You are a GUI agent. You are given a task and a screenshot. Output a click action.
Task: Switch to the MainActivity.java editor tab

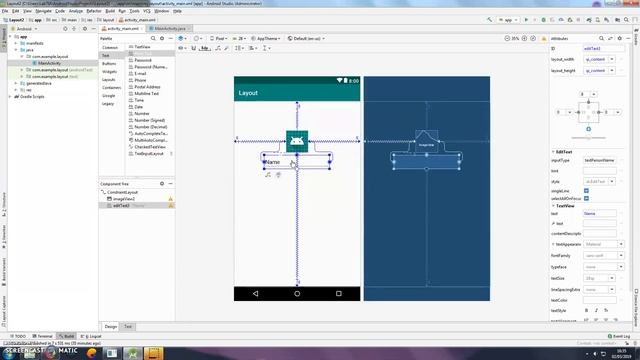[169, 29]
